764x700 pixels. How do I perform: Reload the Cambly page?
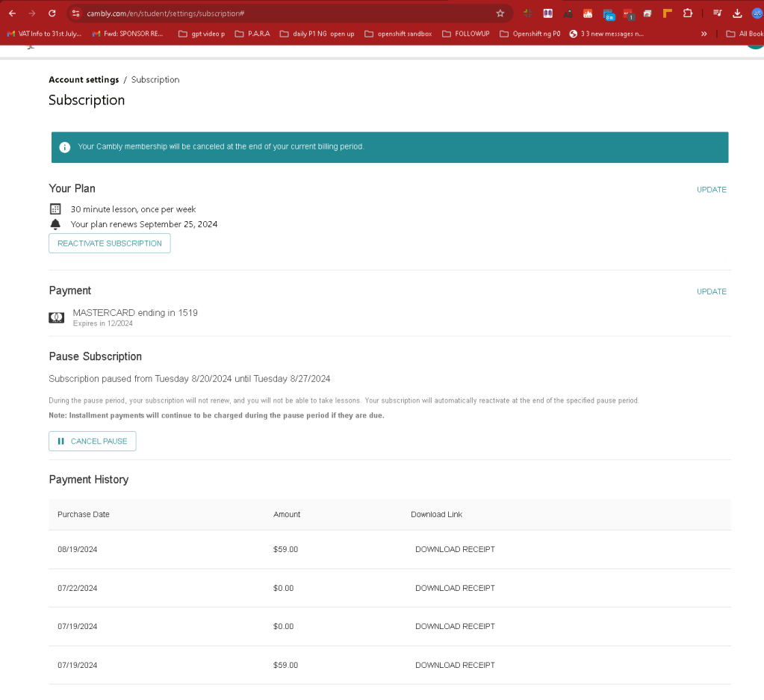click(x=52, y=13)
